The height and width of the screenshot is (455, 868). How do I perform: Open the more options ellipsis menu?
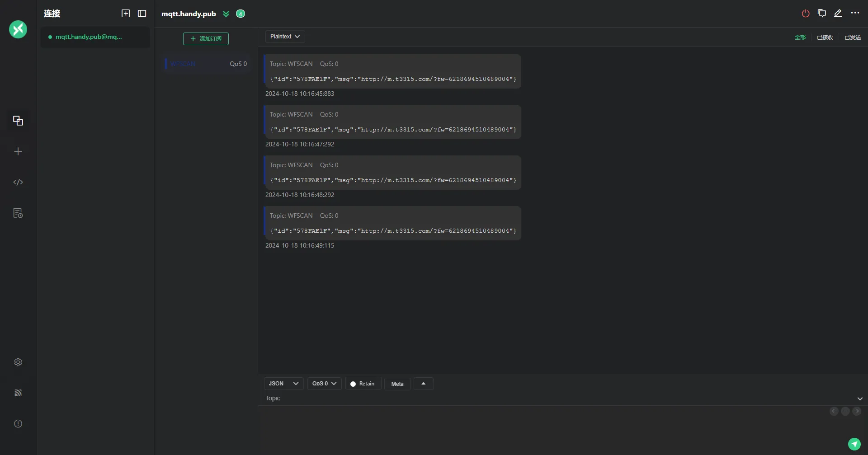point(854,13)
